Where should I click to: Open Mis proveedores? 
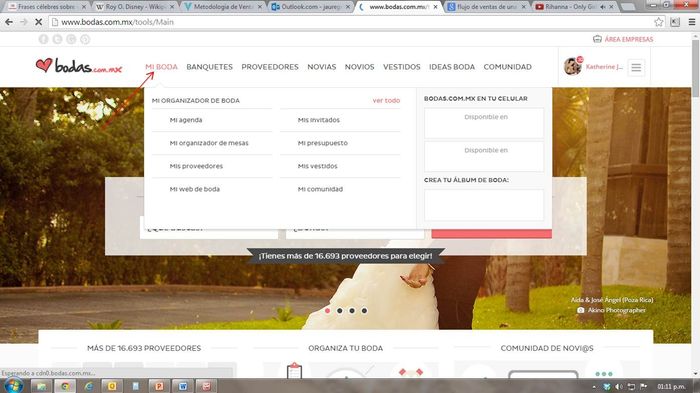[x=196, y=166]
